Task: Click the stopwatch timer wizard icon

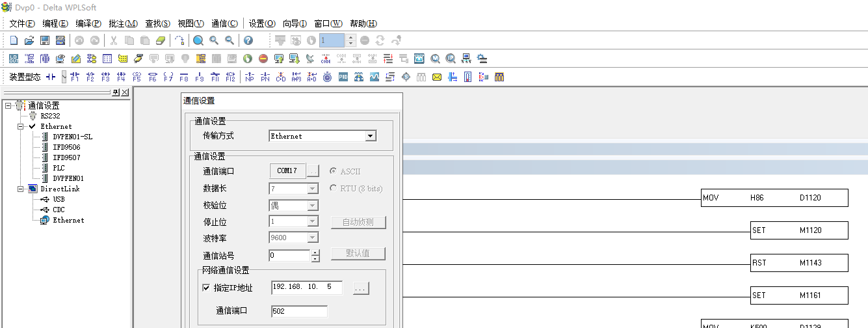Action: coord(327,77)
